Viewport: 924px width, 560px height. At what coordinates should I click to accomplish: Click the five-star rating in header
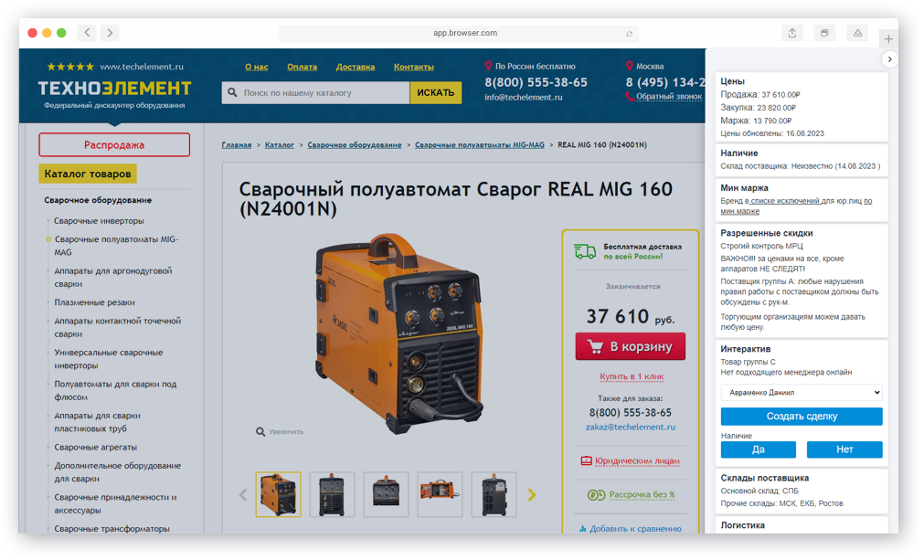click(x=70, y=67)
